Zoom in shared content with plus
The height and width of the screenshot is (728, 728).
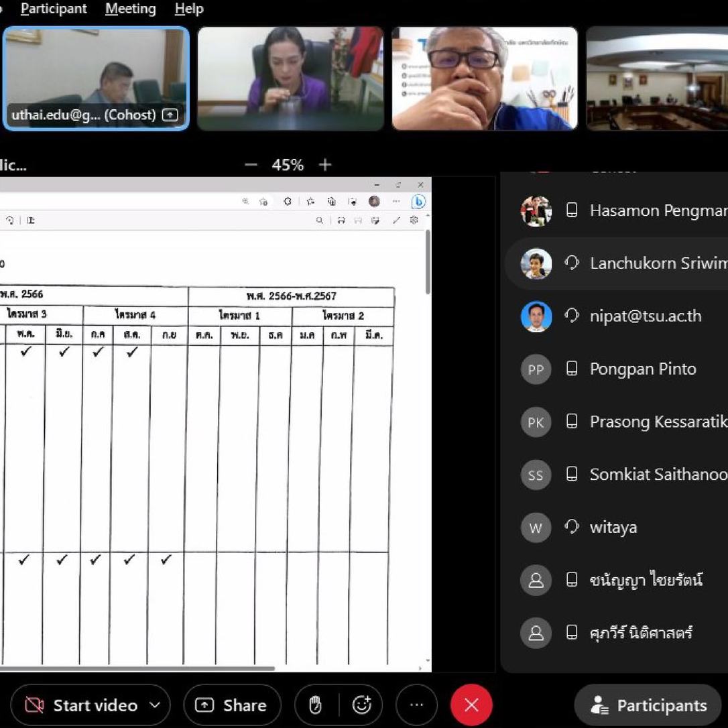click(x=325, y=165)
